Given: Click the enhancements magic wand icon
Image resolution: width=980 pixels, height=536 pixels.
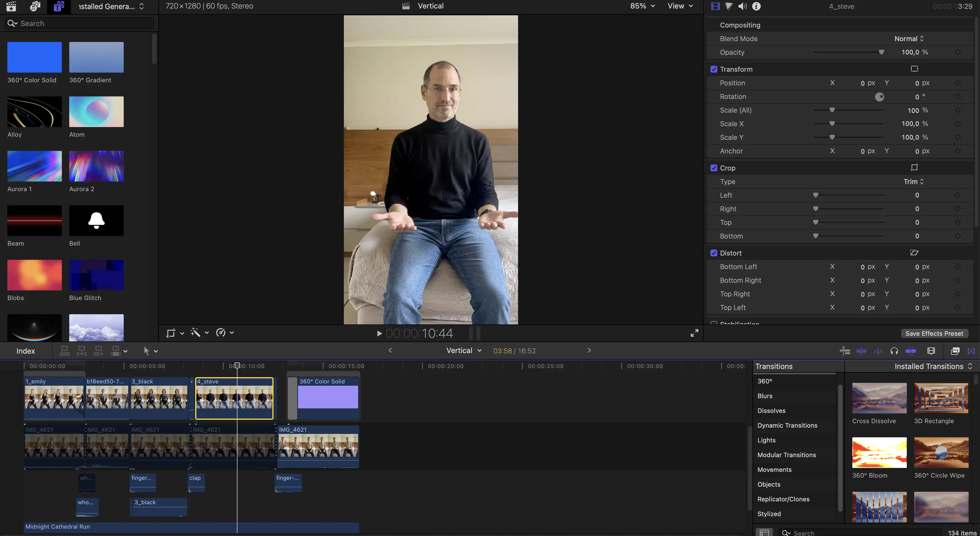Looking at the screenshot, I should tap(195, 333).
